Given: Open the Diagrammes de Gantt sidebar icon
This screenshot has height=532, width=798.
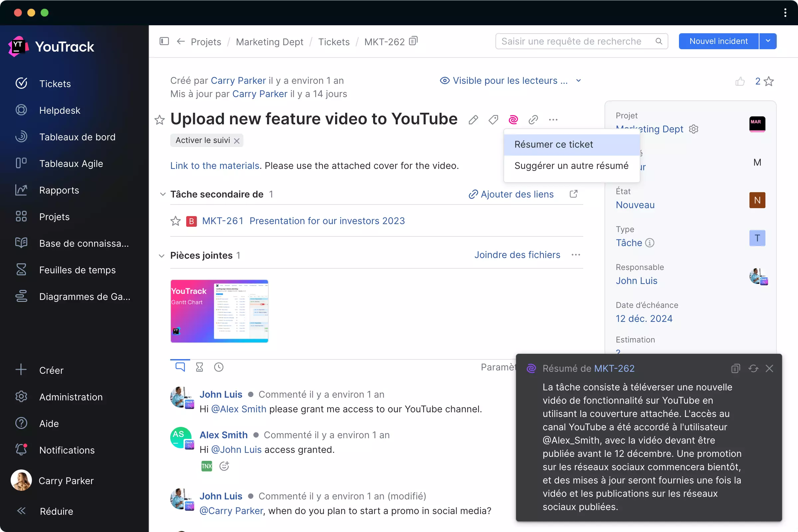Looking at the screenshot, I should pyautogui.click(x=21, y=296).
